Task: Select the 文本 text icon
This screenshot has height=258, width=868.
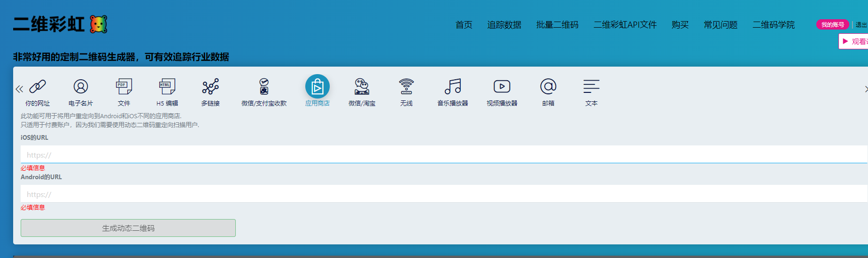Action: (x=591, y=86)
